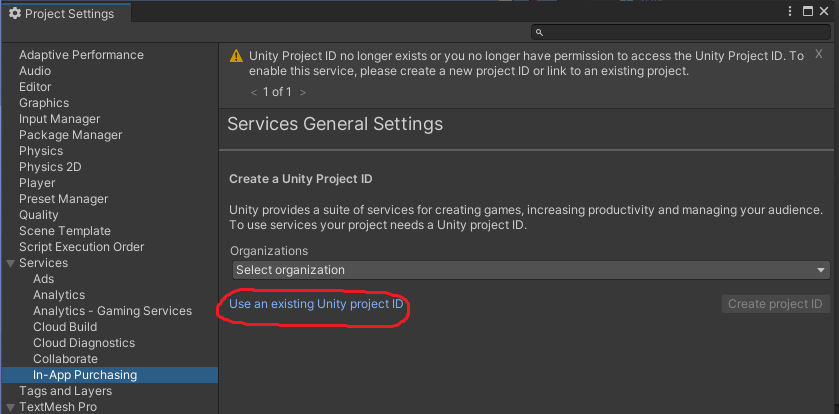Open Scene Template settings
The height and width of the screenshot is (414, 839).
point(65,231)
